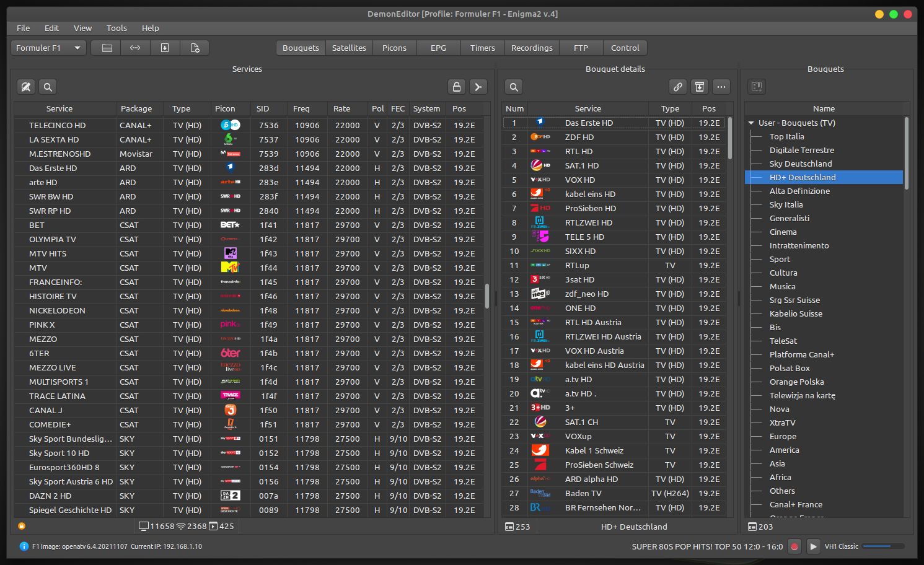Collapse the User - Bouquets (TV) tree

(752, 123)
